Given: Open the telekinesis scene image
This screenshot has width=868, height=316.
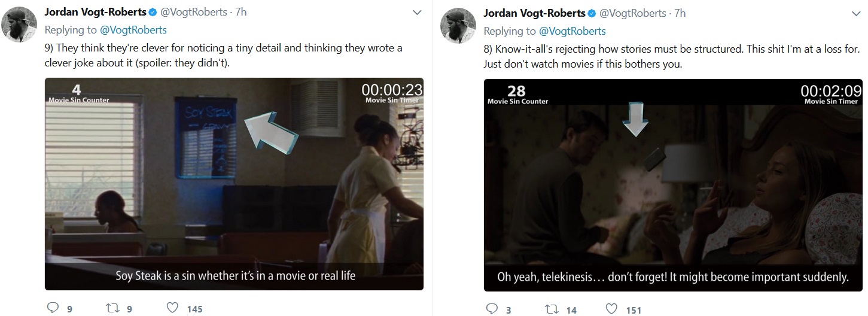Looking at the screenshot, I should [673, 185].
